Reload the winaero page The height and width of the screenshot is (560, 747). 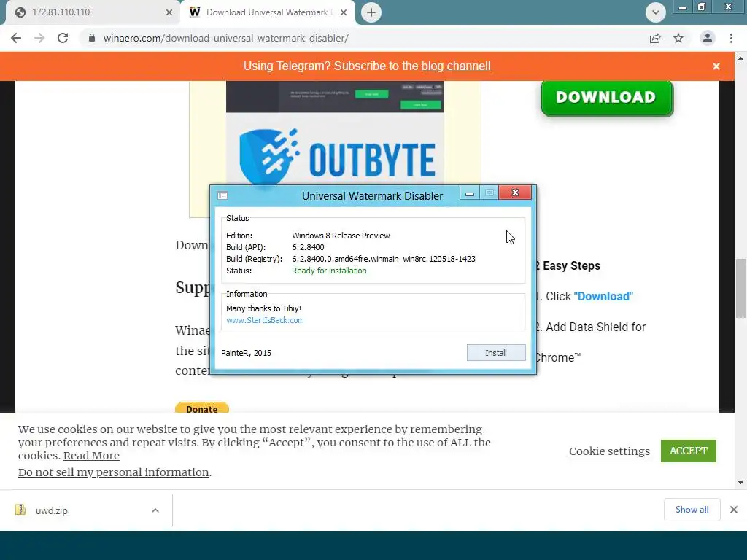pyautogui.click(x=63, y=38)
